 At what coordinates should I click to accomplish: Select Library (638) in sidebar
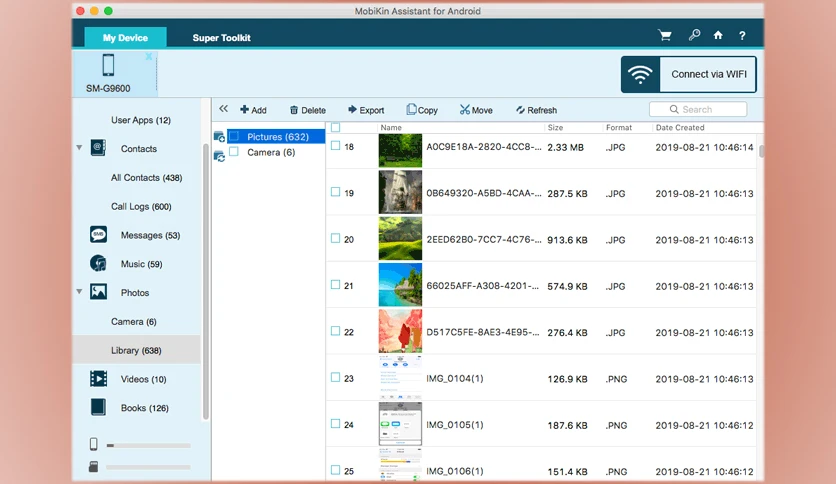point(136,350)
